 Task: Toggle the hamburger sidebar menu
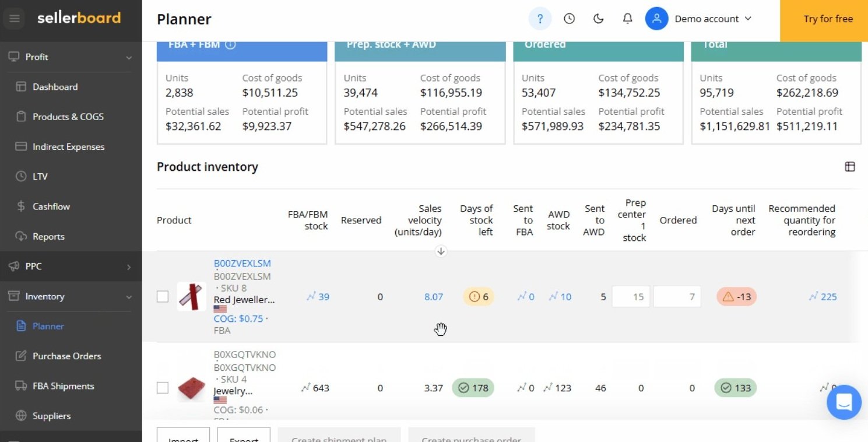coord(15,19)
